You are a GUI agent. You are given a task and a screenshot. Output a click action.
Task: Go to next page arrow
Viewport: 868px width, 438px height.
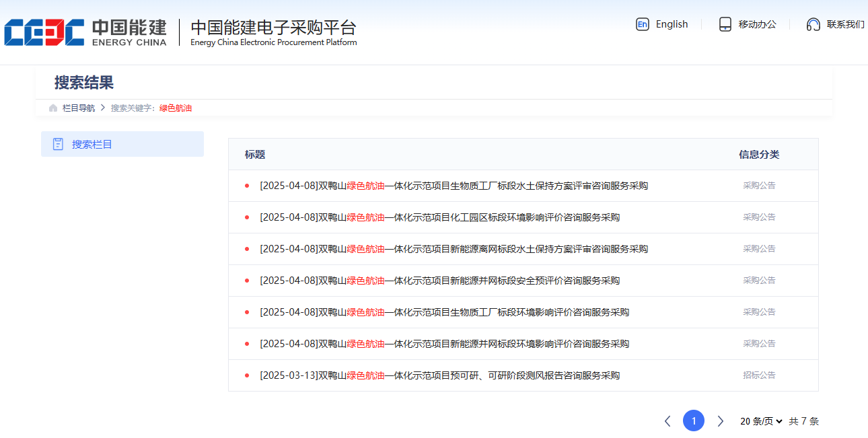coord(720,421)
